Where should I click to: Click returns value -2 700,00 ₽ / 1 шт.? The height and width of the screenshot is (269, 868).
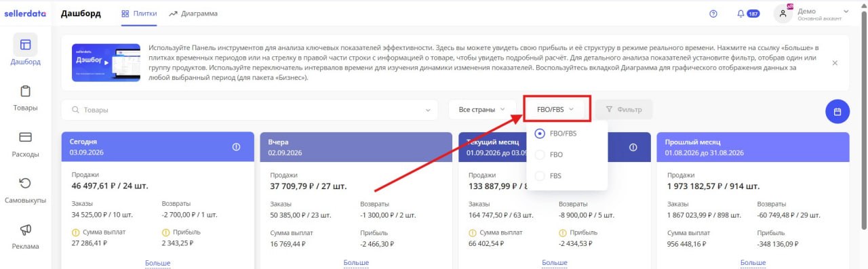pos(189,215)
